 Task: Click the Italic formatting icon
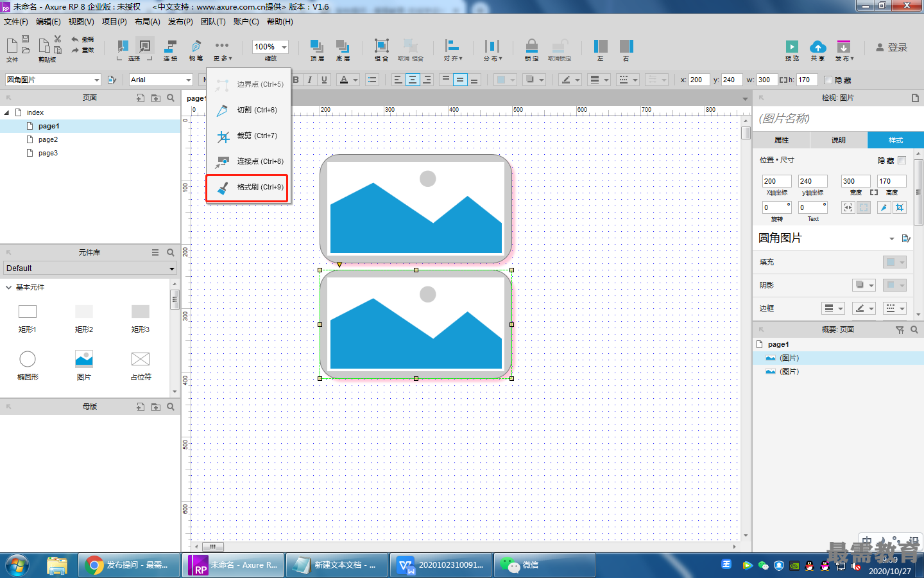310,80
